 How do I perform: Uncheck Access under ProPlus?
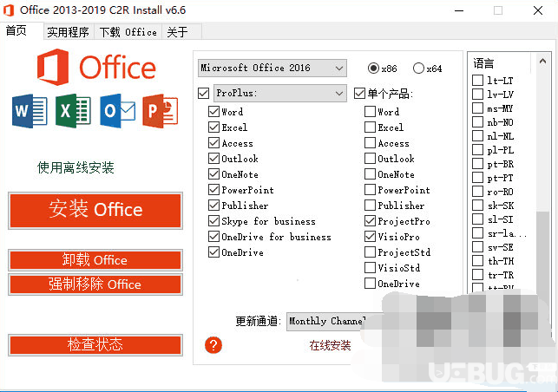tap(213, 143)
